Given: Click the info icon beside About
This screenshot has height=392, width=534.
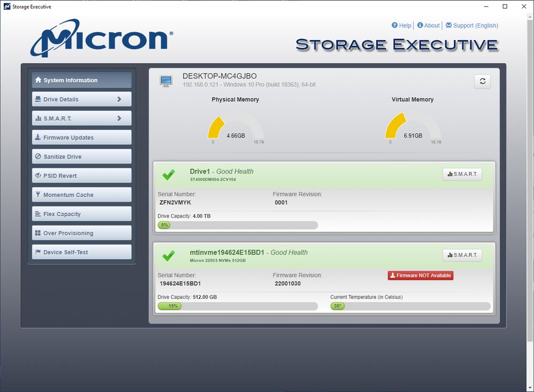Looking at the screenshot, I should [420, 25].
